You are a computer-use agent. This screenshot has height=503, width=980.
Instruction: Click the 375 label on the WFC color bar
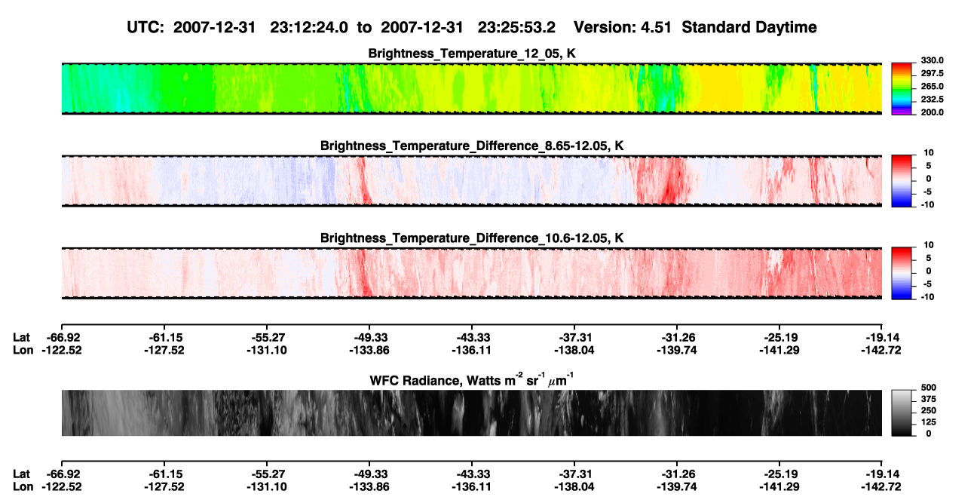tap(928, 399)
